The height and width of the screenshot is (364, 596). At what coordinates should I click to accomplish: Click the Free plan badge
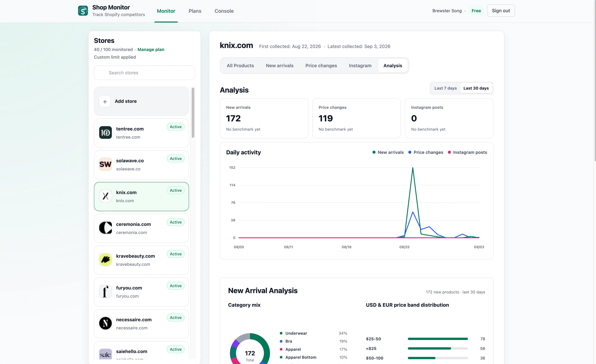pyautogui.click(x=476, y=11)
